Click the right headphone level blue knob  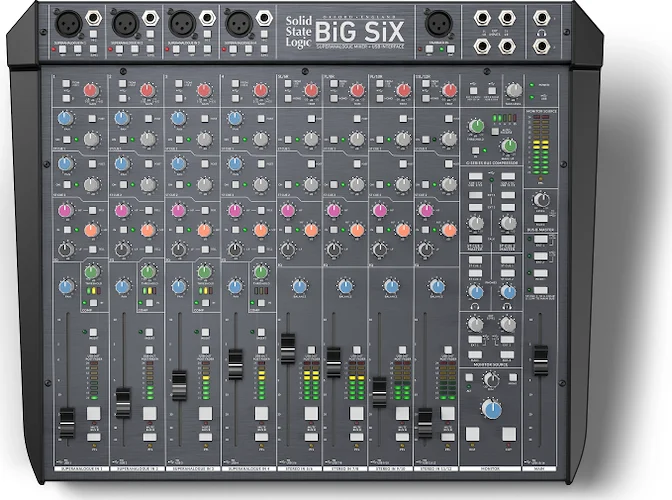(508, 292)
